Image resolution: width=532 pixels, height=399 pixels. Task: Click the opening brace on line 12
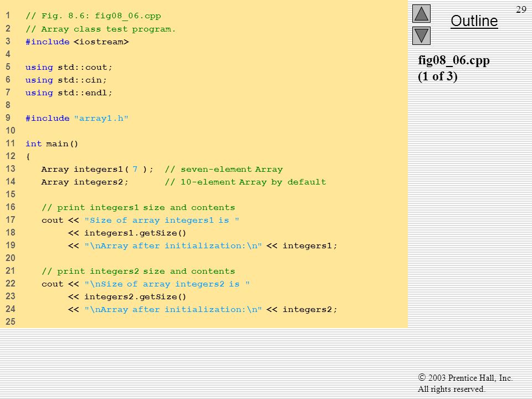coord(28,156)
